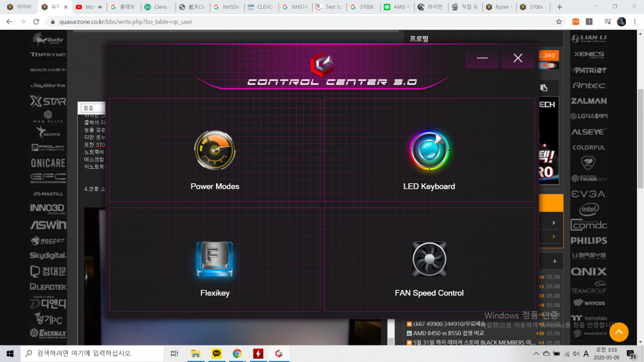Click the Ducky sponsor logo
This screenshot has width=644, height=362.
pyautogui.click(x=48, y=39)
